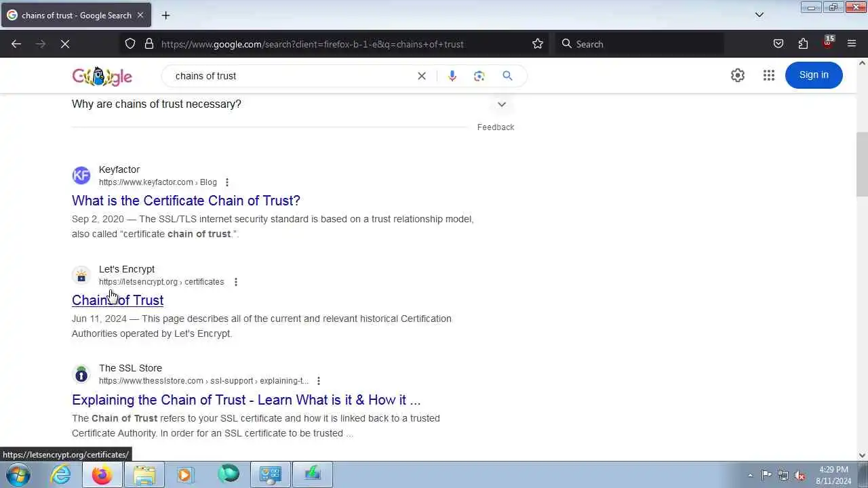Open the Let's Encrypt result three-dot menu

pos(235,282)
